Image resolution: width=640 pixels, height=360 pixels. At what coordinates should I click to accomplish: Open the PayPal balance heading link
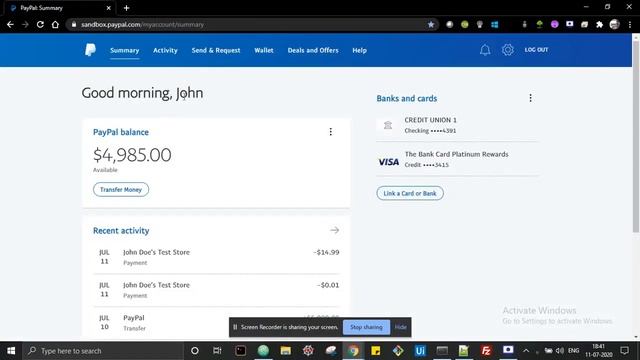[x=121, y=132]
